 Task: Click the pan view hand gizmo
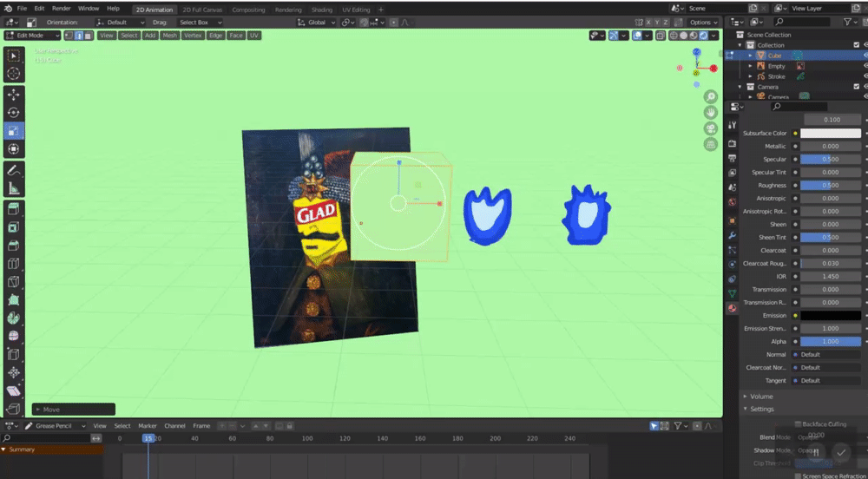point(710,112)
